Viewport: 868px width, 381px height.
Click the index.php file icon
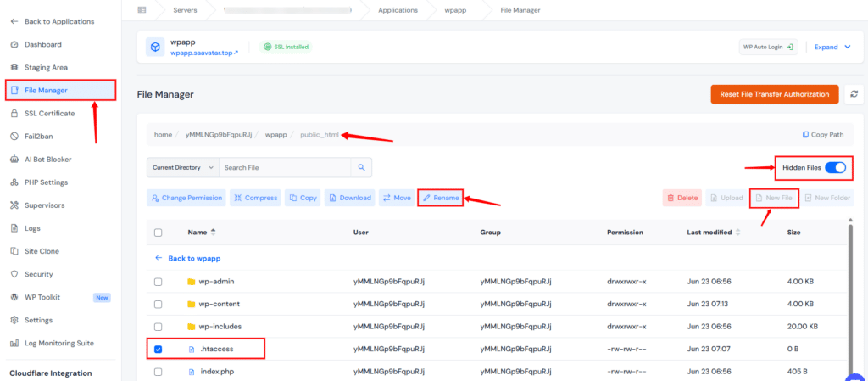pos(192,372)
